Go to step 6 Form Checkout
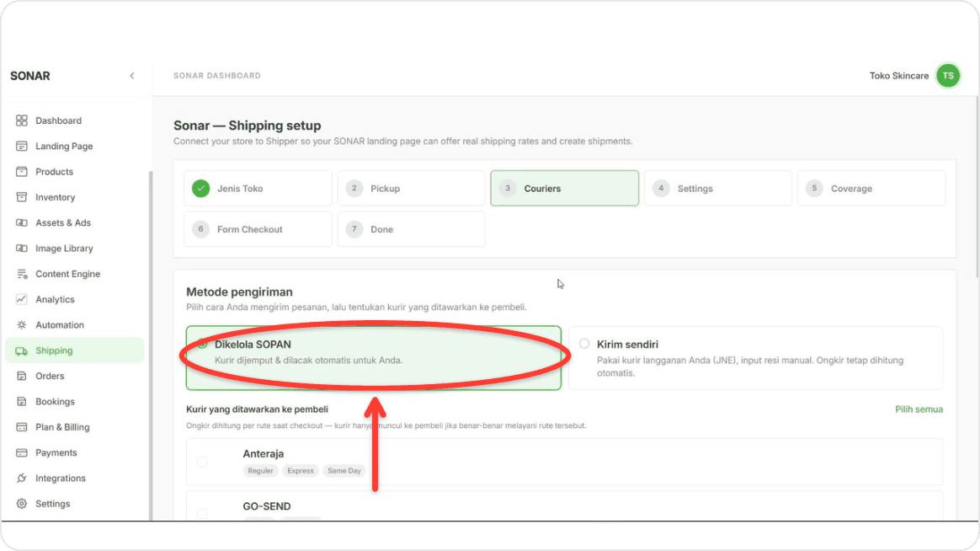980x551 pixels. [x=258, y=229]
